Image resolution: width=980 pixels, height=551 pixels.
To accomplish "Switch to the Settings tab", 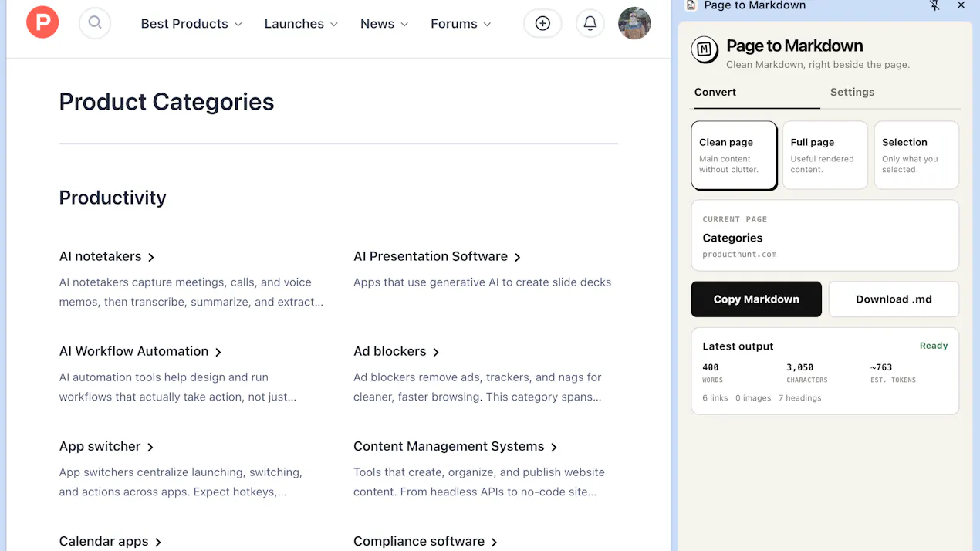I will coord(852,92).
